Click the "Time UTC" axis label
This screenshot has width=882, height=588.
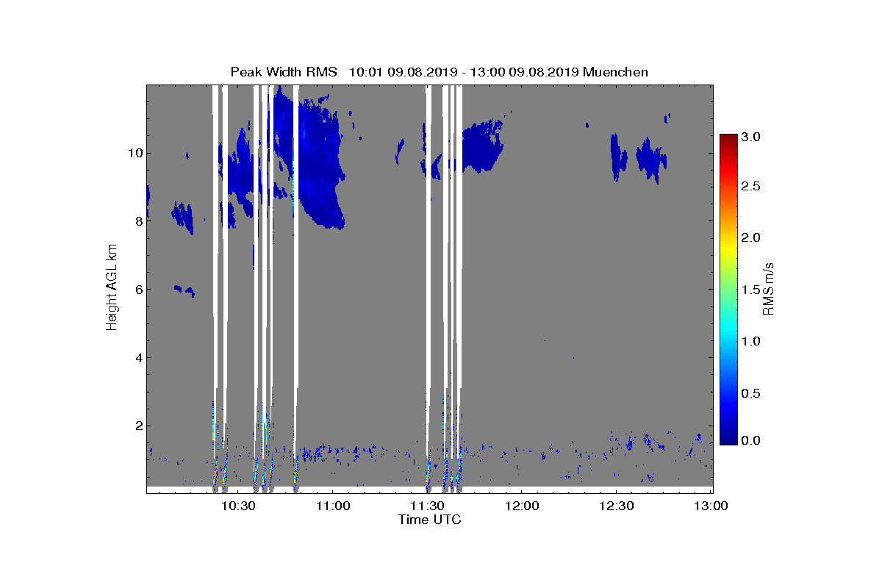pyautogui.click(x=430, y=520)
